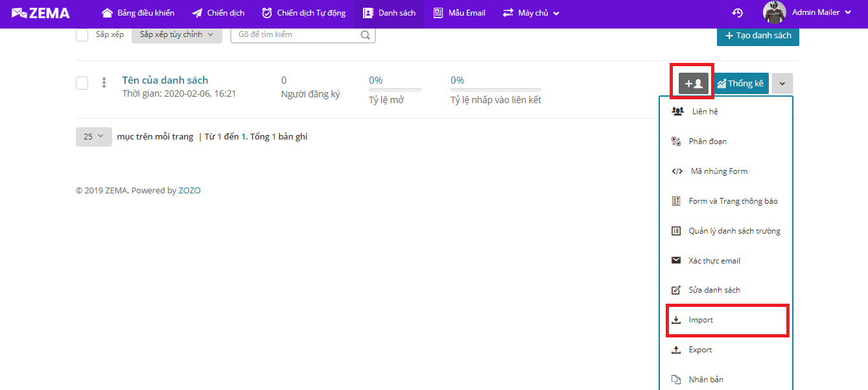Open the Admin Mailer account menu
Screen dimensions: 868x390
point(821,12)
